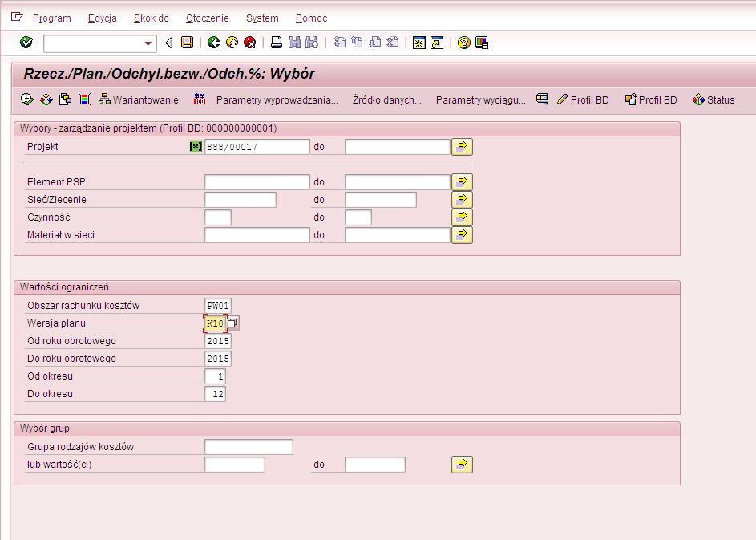Click the Last Page icon

393,43
